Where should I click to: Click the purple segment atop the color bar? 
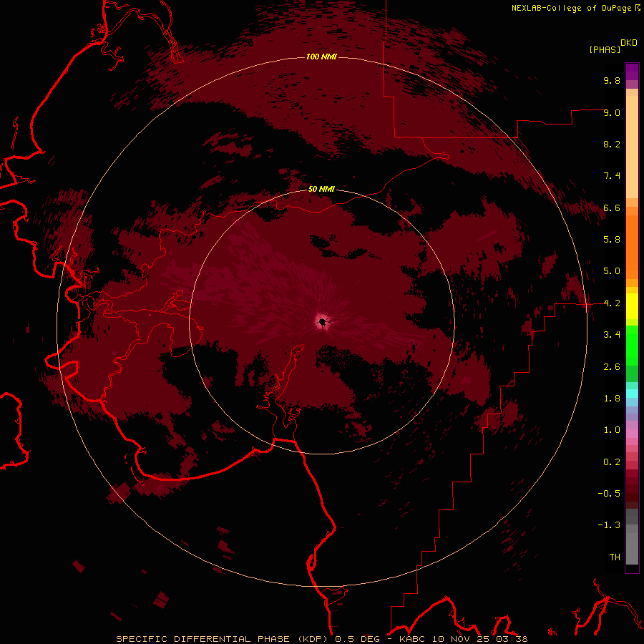632,72
